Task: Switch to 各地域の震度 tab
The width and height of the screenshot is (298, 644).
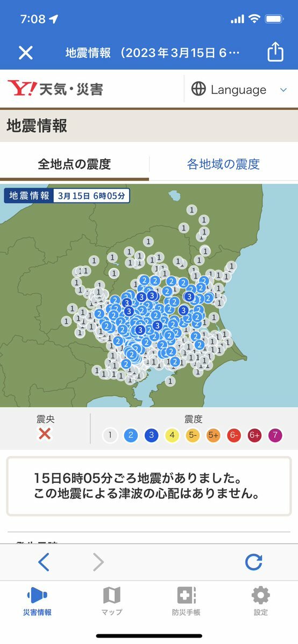Action: click(224, 164)
